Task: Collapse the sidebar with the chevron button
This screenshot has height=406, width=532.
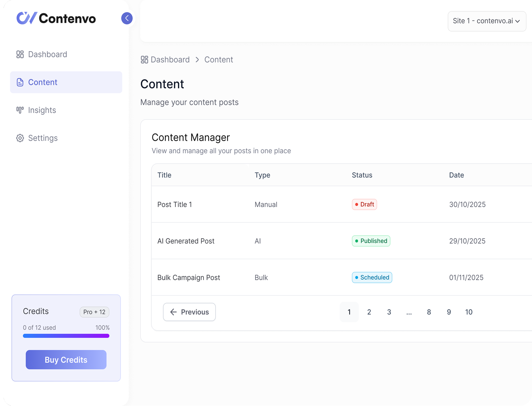Action: tap(127, 18)
